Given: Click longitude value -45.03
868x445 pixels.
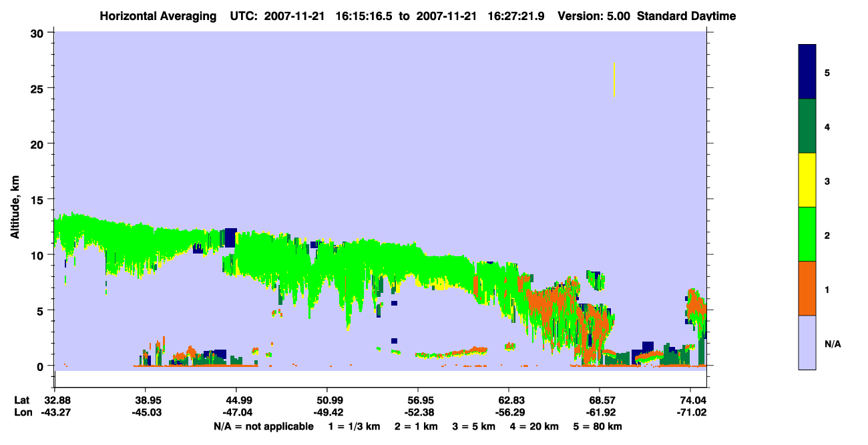Looking at the screenshot, I should [146, 413].
